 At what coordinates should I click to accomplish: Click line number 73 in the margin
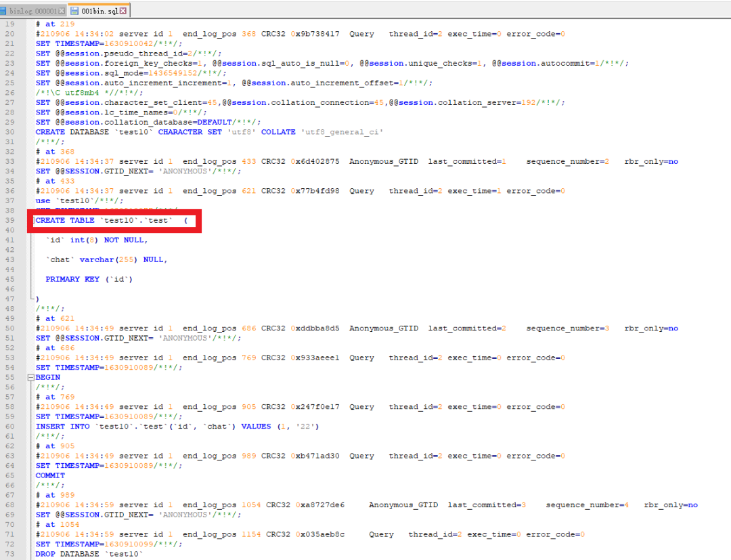(9, 553)
